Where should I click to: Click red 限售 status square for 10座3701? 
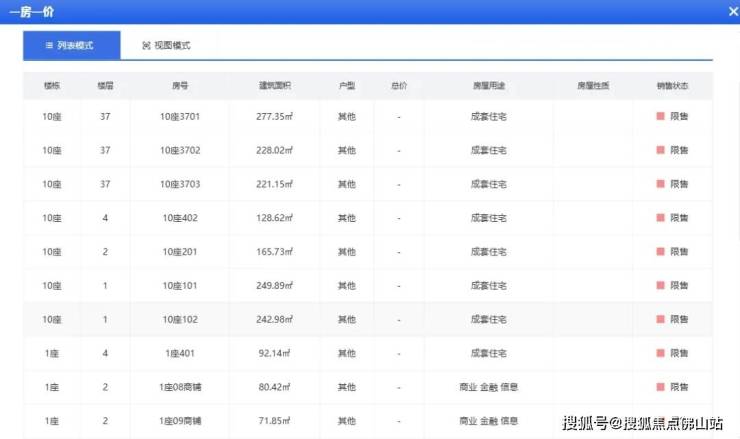tap(660, 116)
